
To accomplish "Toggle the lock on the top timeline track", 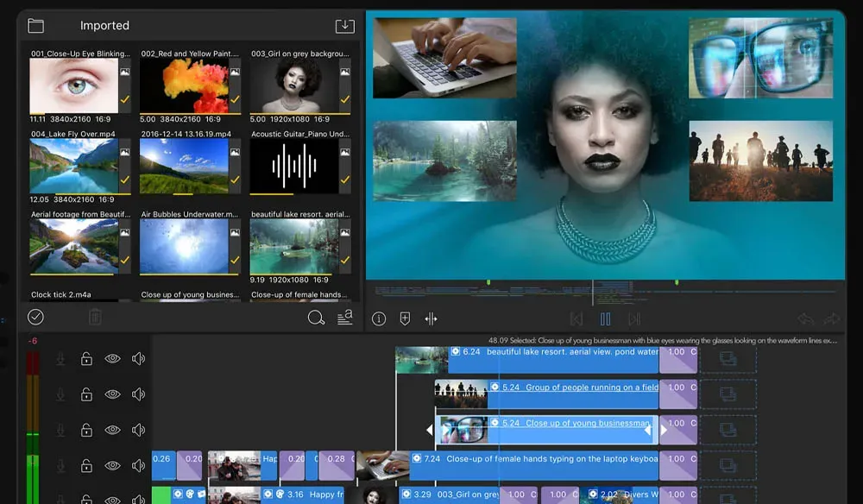I will 86,359.
